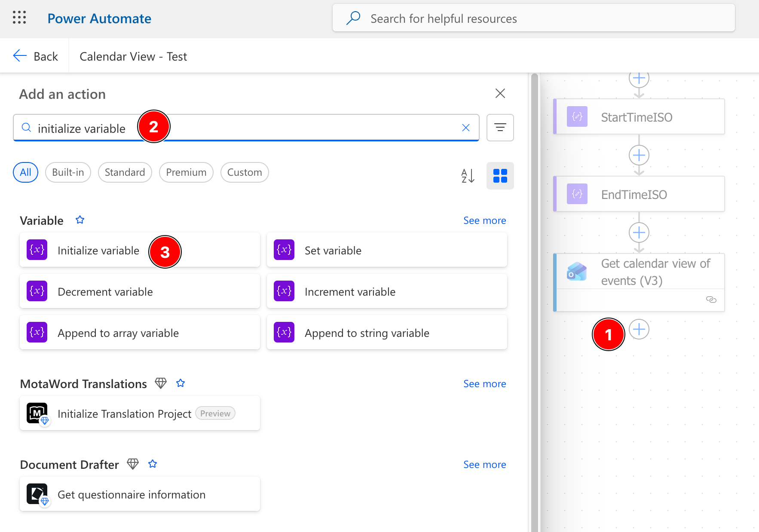Select the All filter chip

tap(26, 172)
